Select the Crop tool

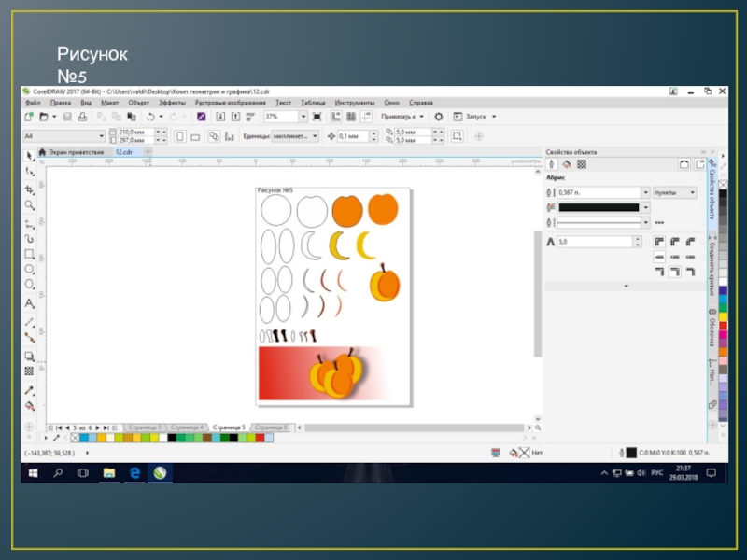[30, 189]
